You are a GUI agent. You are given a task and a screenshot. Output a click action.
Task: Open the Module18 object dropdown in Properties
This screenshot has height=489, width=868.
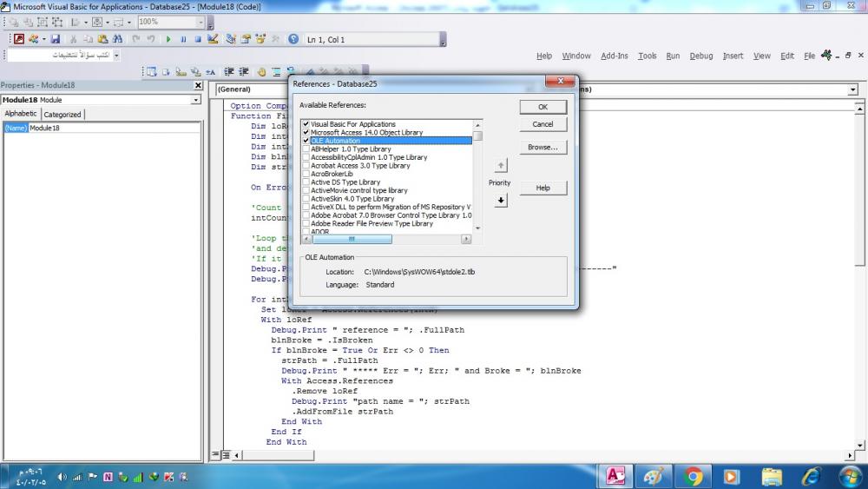(x=196, y=100)
